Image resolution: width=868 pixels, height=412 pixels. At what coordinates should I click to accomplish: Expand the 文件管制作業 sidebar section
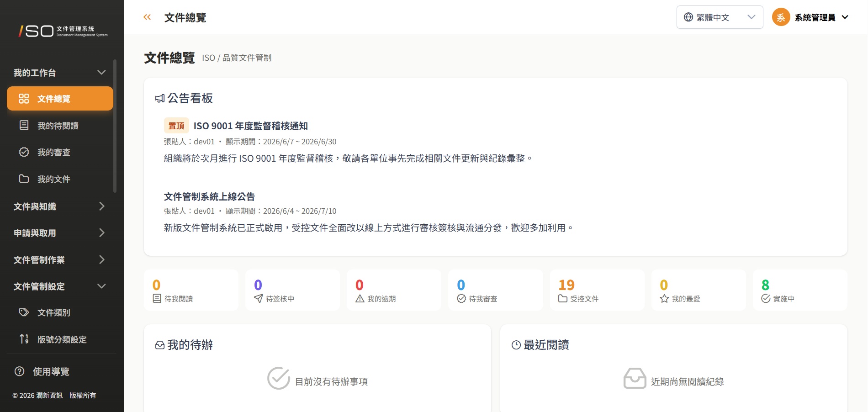pyautogui.click(x=60, y=259)
